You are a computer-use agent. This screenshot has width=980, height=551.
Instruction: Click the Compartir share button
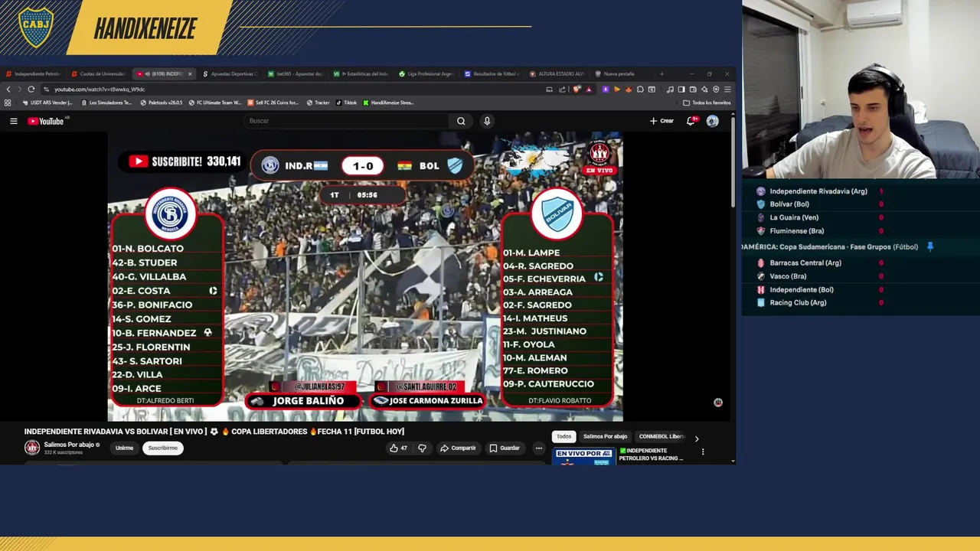point(458,448)
